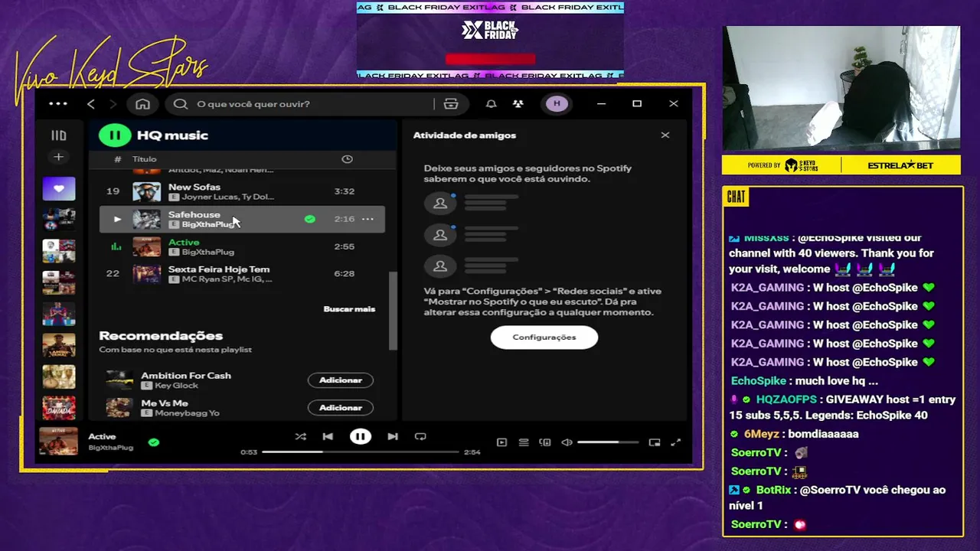This screenshot has width=980, height=551.
Task: Sort tracks by duration clock icon
Action: 347,159
